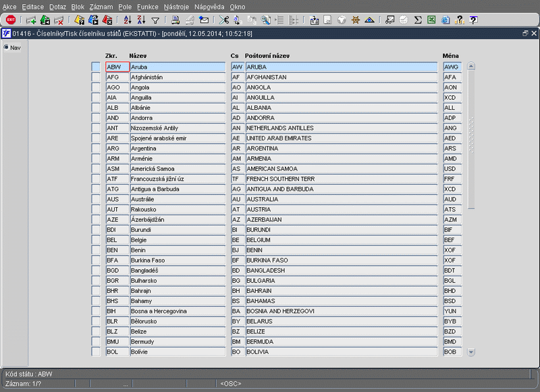540x392 pixels.
Task: Click the record selector box for Bolívie row
Action: 96,352
